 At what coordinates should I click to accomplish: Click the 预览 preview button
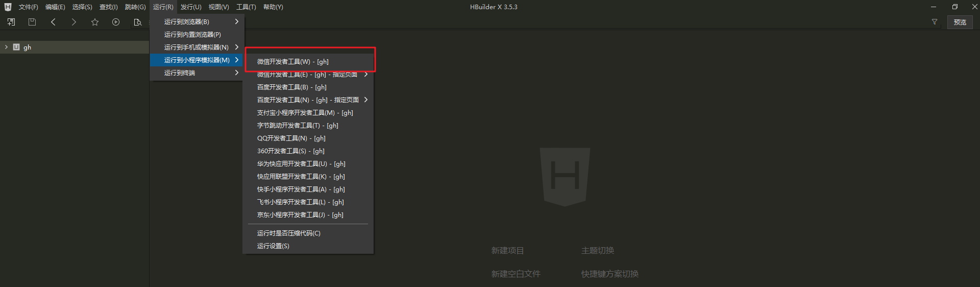[960, 22]
